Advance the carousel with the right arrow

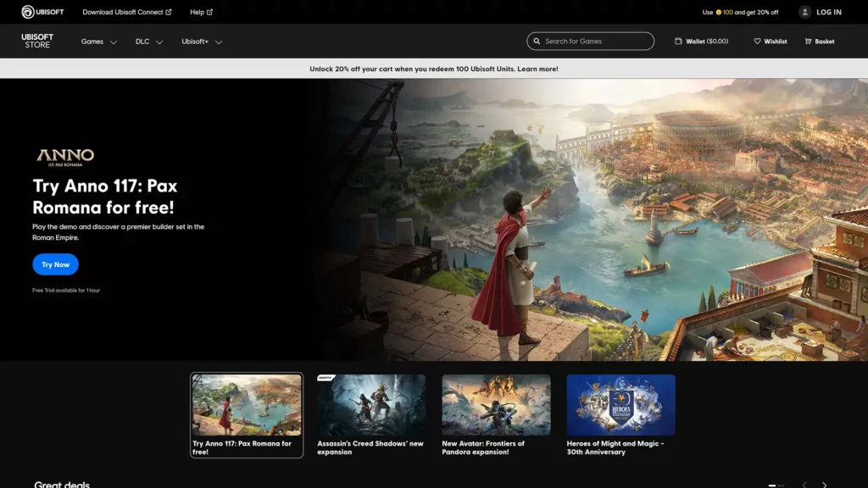[x=825, y=485]
